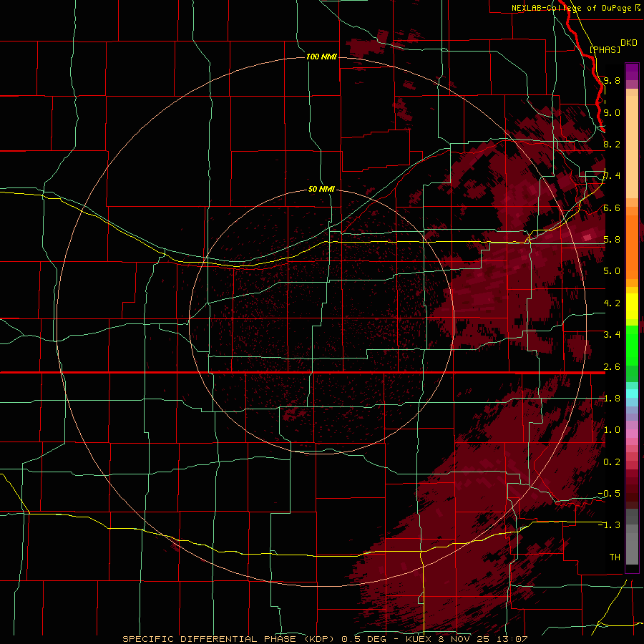644x644 pixels.
Task: Click the 5.8 value on color scale
Action: [x=612, y=239]
